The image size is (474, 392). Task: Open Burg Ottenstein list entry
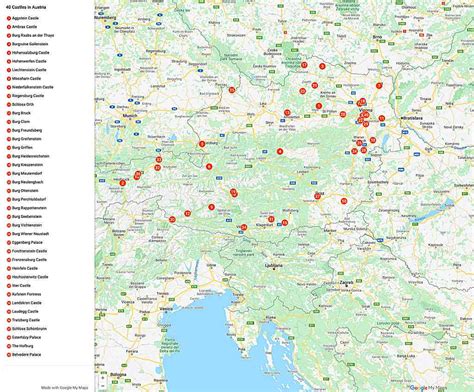tap(25, 191)
